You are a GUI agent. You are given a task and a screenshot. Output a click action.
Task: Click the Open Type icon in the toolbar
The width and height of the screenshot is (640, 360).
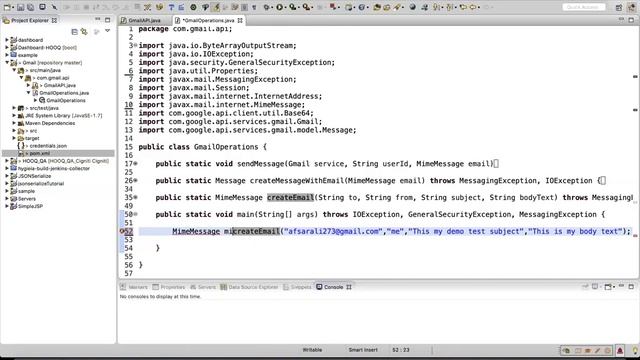[x=377, y=7]
